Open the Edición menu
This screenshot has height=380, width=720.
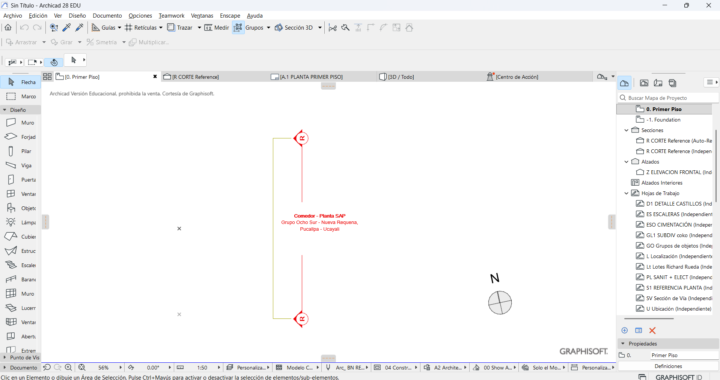[38, 16]
